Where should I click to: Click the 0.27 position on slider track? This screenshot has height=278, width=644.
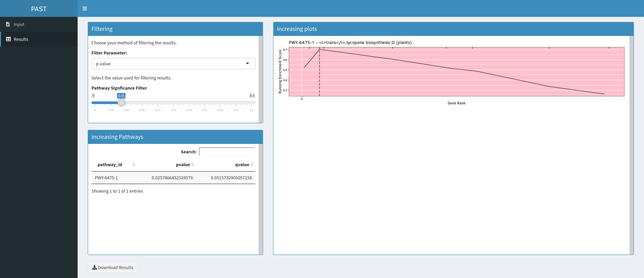point(236,103)
